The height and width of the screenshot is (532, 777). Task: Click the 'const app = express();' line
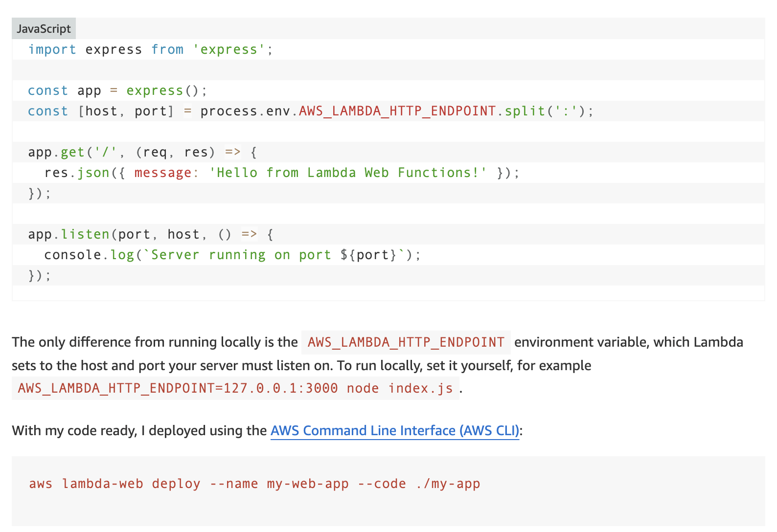[117, 91]
